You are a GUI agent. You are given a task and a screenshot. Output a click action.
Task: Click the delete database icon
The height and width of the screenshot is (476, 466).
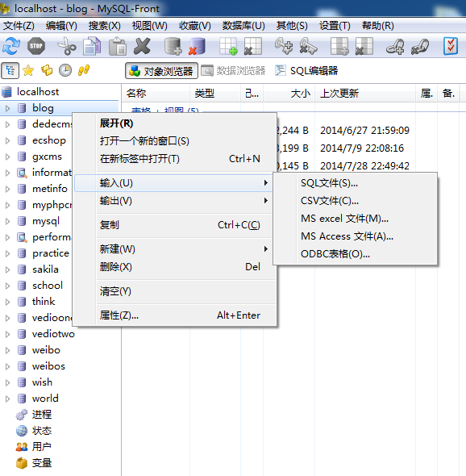pyautogui.click(x=197, y=46)
